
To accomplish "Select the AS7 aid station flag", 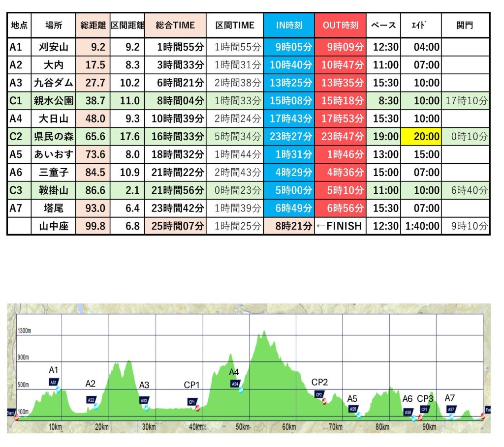I will 450,409.
